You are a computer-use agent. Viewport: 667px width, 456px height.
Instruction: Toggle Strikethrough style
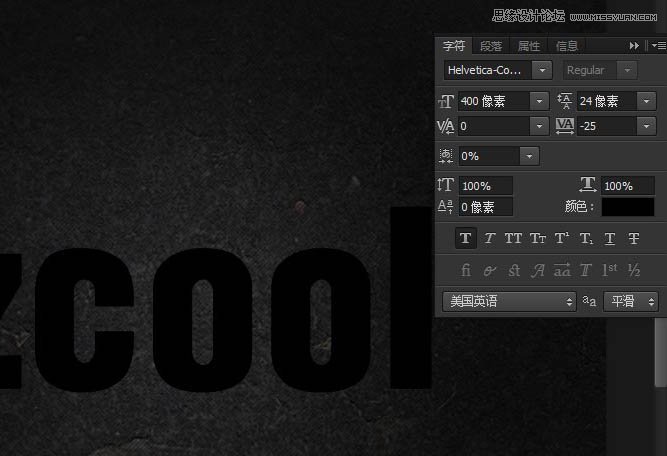coord(634,238)
